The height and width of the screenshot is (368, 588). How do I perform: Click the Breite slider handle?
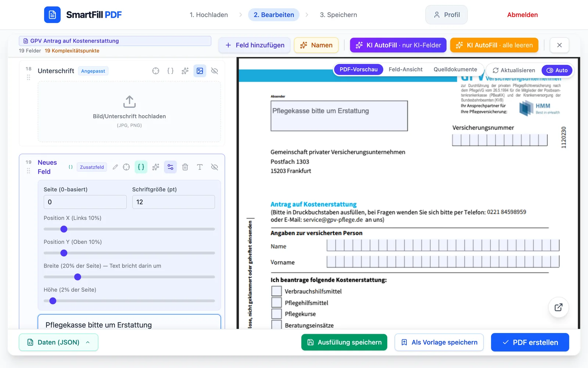(x=78, y=277)
